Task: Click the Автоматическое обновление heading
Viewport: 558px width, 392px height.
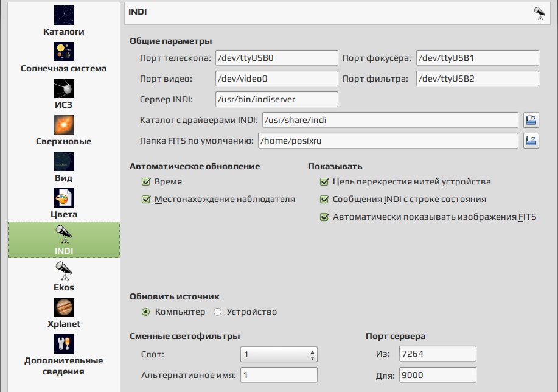Action: click(x=195, y=166)
